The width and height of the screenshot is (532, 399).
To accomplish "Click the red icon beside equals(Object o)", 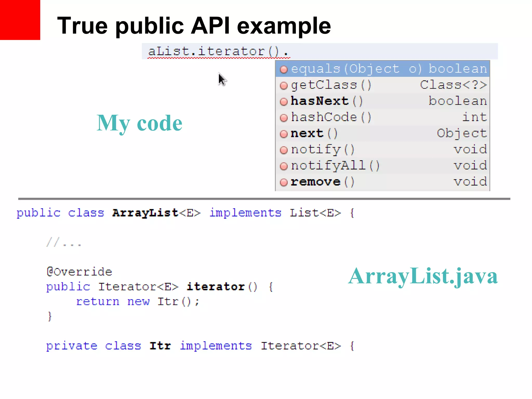I will [284, 69].
